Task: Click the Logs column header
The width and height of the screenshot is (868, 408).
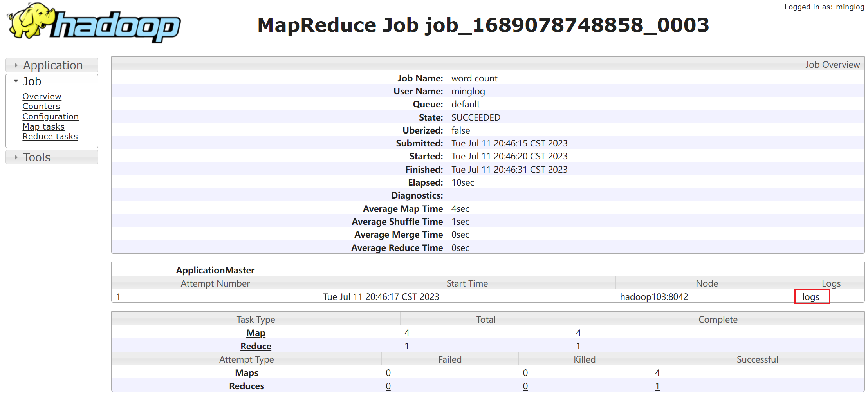Action: tap(831, 283)
